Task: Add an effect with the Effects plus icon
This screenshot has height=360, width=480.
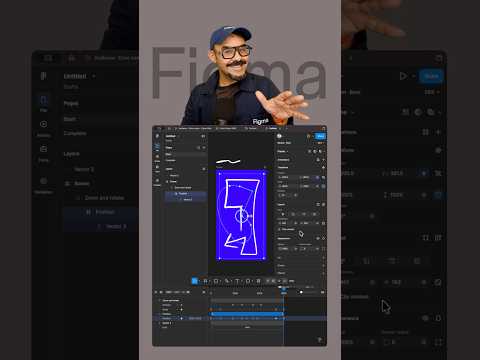Action: coord(323,273)
